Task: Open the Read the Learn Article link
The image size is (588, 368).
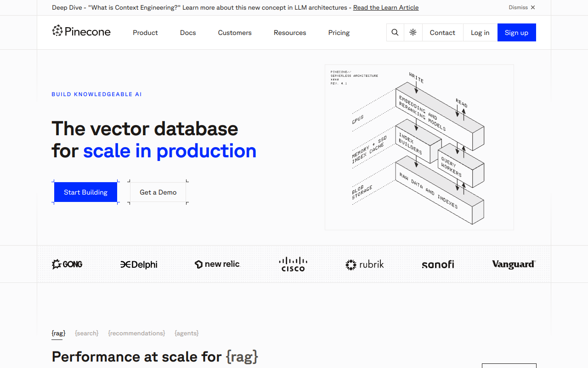Action: [x=386, y=7]
